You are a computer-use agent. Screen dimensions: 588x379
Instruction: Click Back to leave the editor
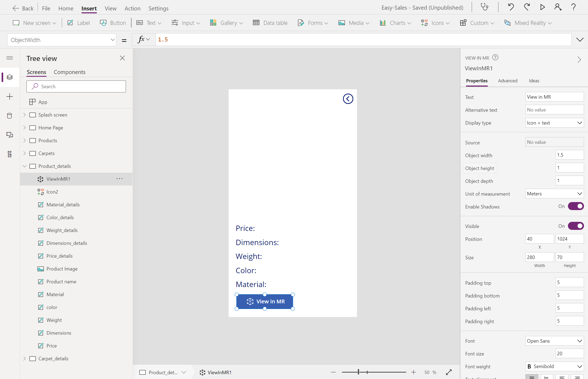point(23,8)
